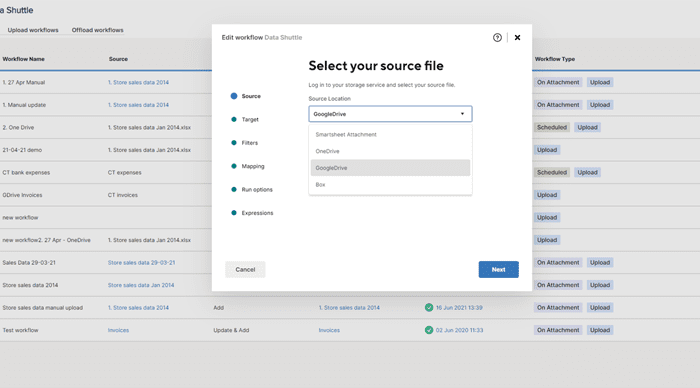Screen dimensions: 700x388
Task: Click CT invoices source cell
Action: click(x=123, y=195)
